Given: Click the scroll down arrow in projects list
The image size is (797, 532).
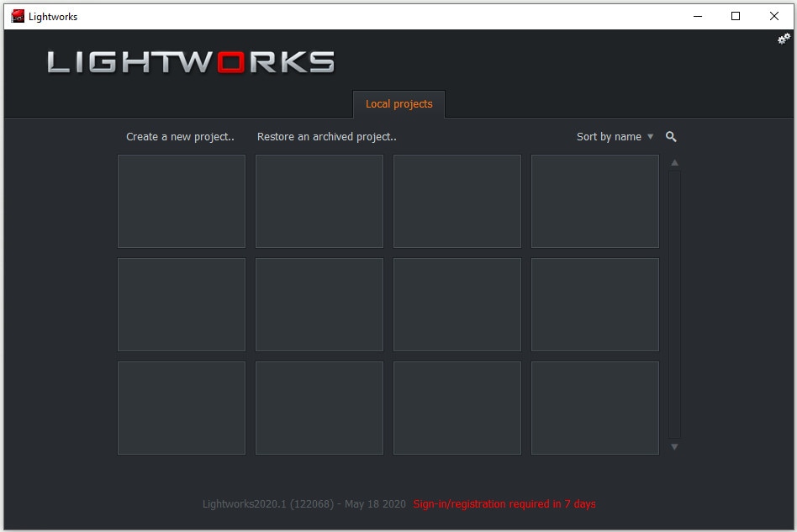Looking at the screenshot, I should [x=674, y=447].
